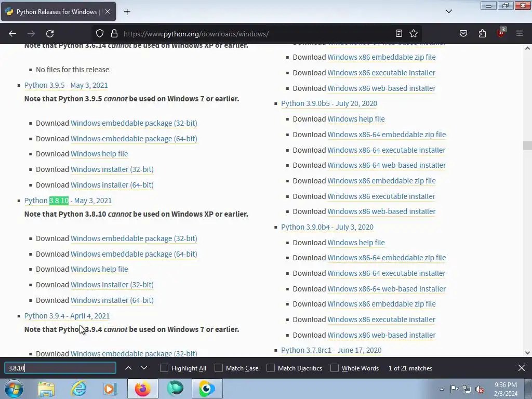
Task: Open Python 3.8.10 - May 3, 2021 release
Action: pos(68,201)
